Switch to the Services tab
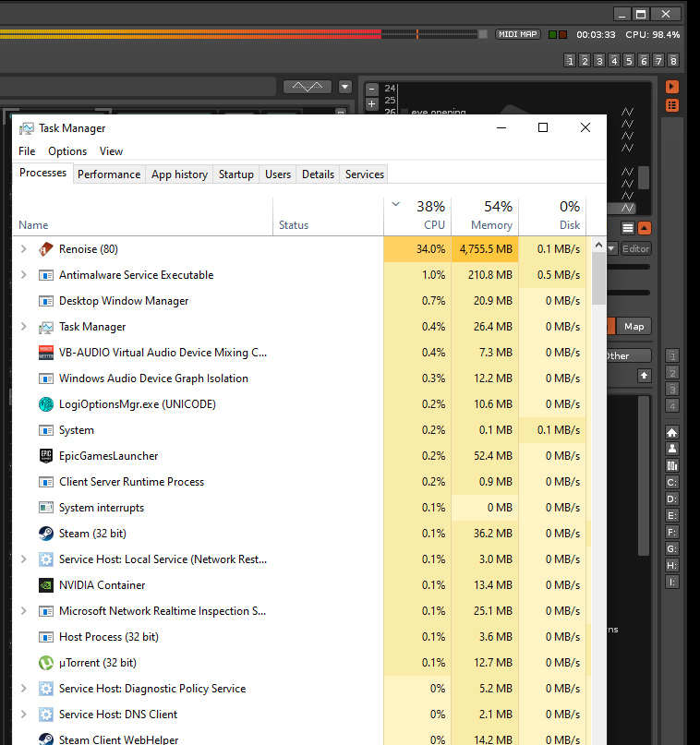 point(365,174)
